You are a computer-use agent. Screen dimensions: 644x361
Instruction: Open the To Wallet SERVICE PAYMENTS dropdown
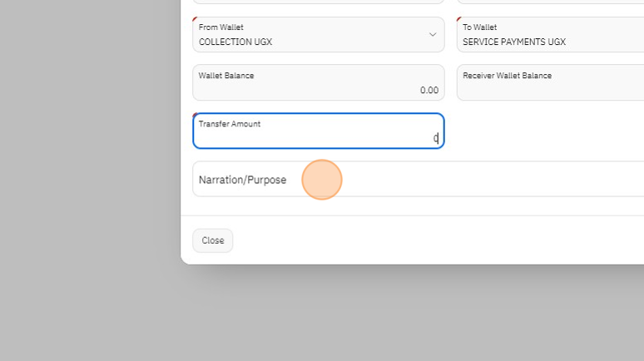tap(549, 35)
